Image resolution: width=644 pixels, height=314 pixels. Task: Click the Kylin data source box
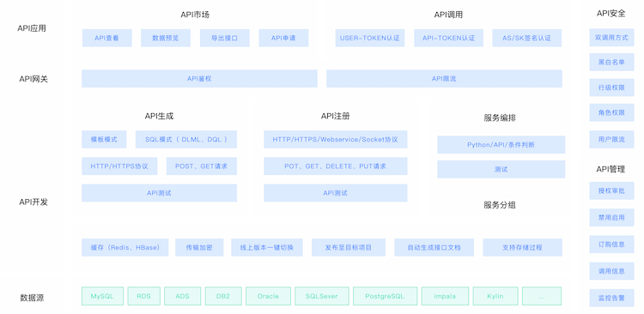(x=495, y=296)
